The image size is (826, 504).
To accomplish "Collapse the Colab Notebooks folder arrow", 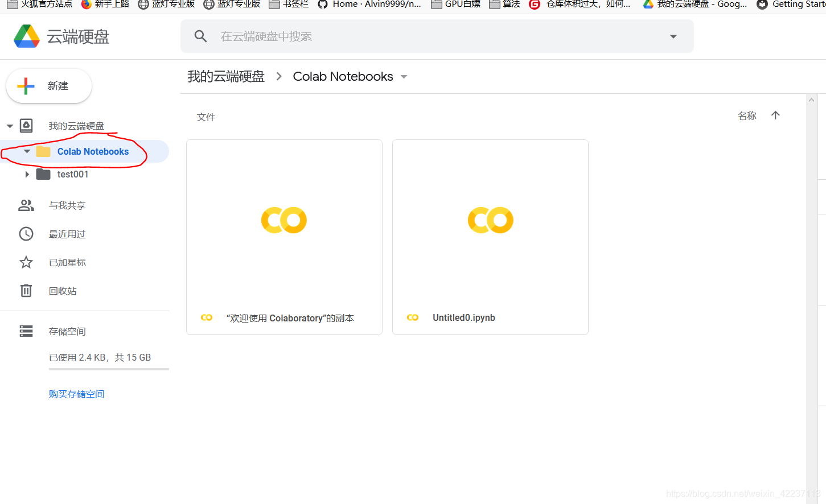I will [27, 151].
